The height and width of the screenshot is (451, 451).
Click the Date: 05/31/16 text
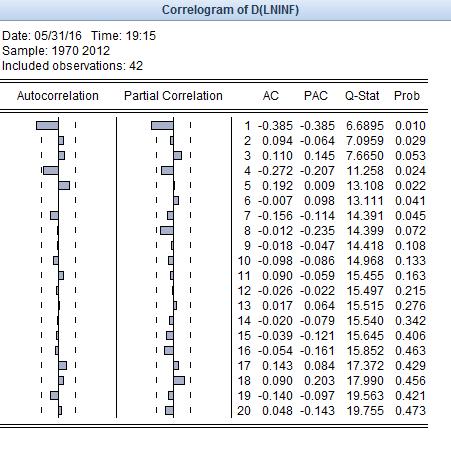tap(42, 36)
